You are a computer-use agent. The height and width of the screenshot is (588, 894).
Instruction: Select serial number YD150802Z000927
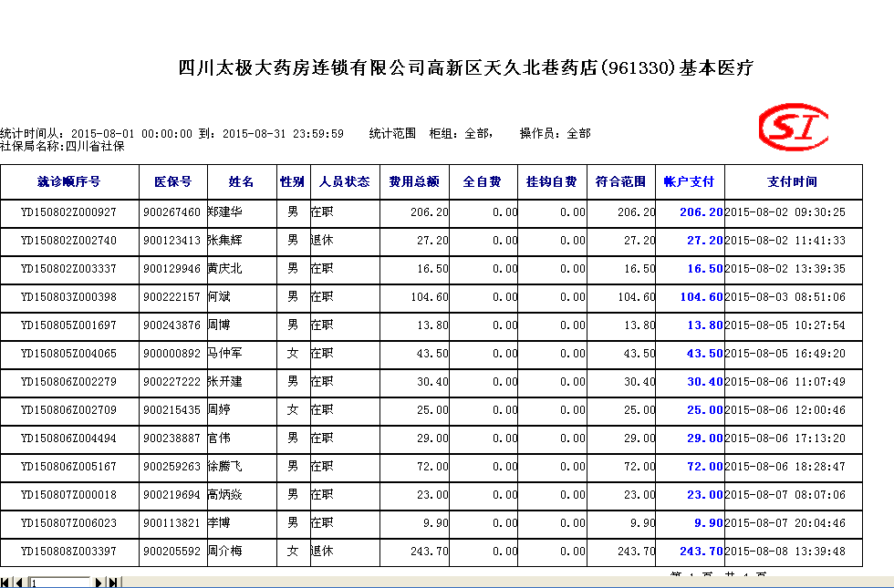click(x=69, y=212)
